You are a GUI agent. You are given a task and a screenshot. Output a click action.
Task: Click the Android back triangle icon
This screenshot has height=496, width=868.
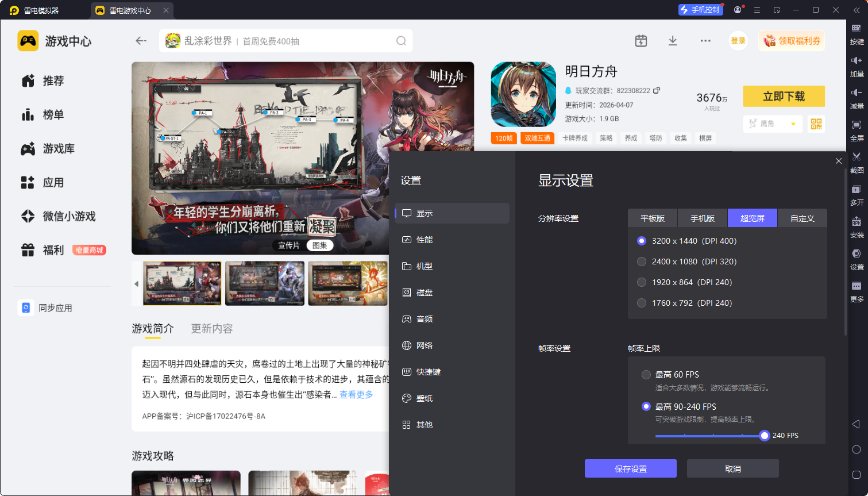856,424
